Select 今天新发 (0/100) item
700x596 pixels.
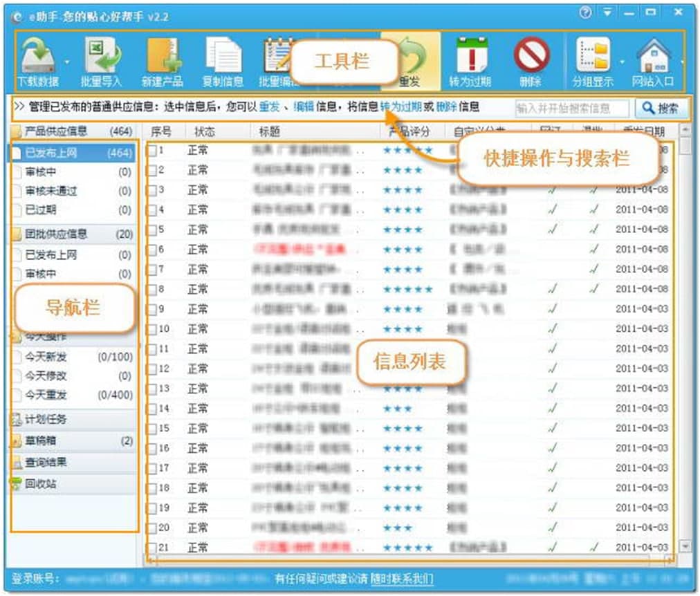pos(73,357)
